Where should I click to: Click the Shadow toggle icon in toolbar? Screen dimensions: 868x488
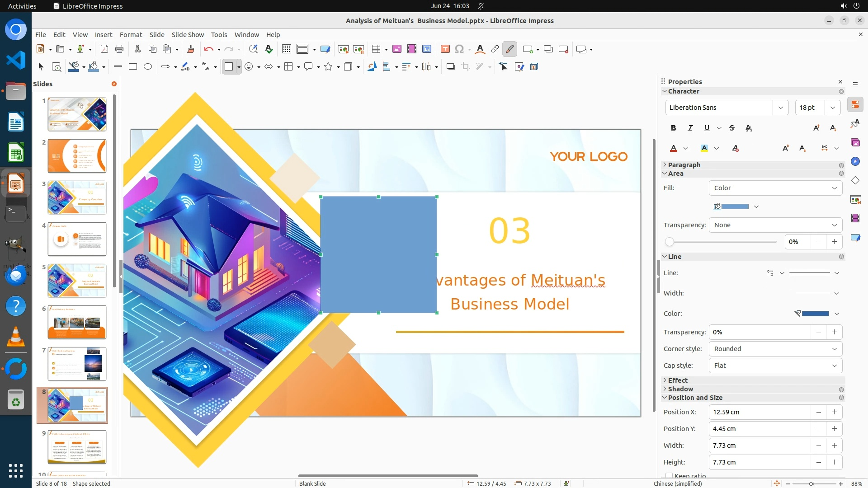(450, 67)
